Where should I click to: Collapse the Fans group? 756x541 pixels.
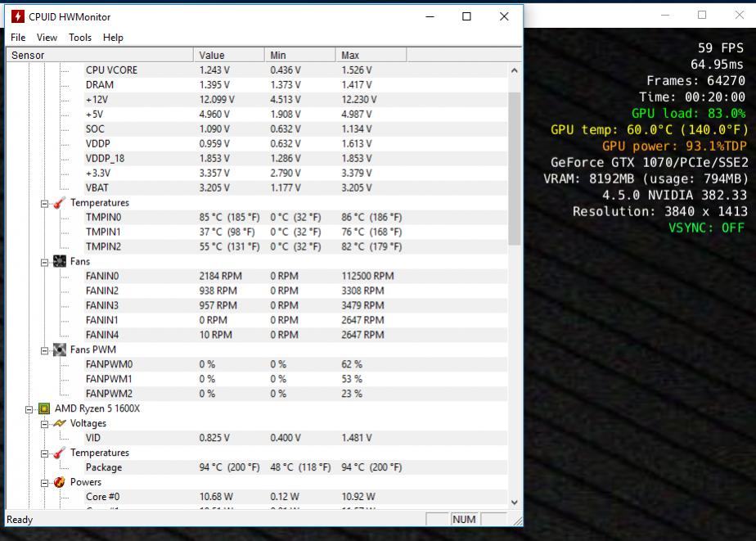pyautogui.click(x=44, y=263)
